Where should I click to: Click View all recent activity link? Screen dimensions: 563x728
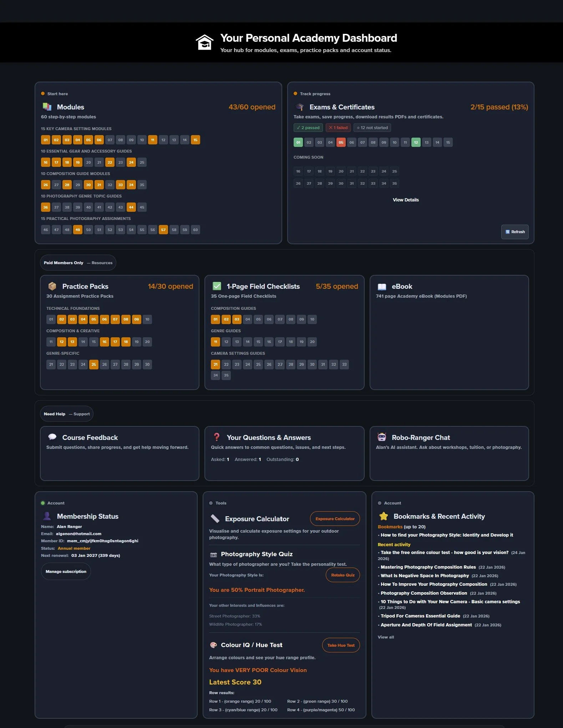386,637
